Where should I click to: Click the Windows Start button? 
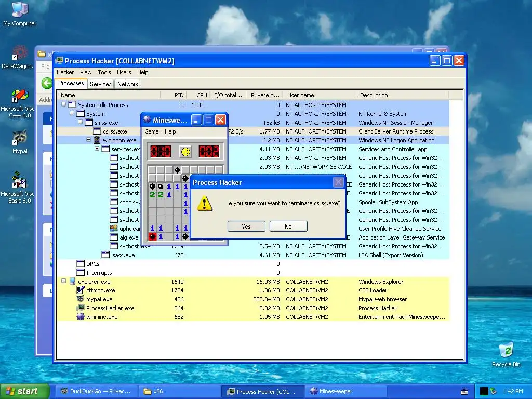pyautogui.click(x=24, y=392)
